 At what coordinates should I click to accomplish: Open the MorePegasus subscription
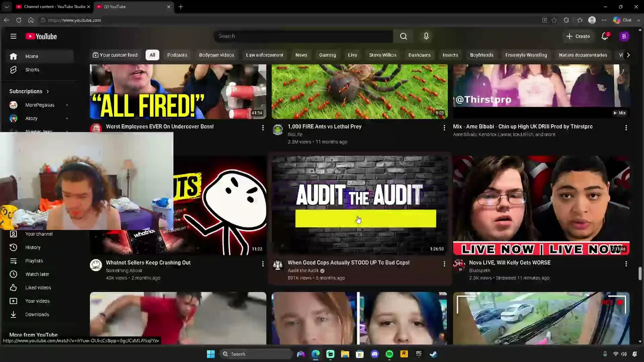pos(40,105)
